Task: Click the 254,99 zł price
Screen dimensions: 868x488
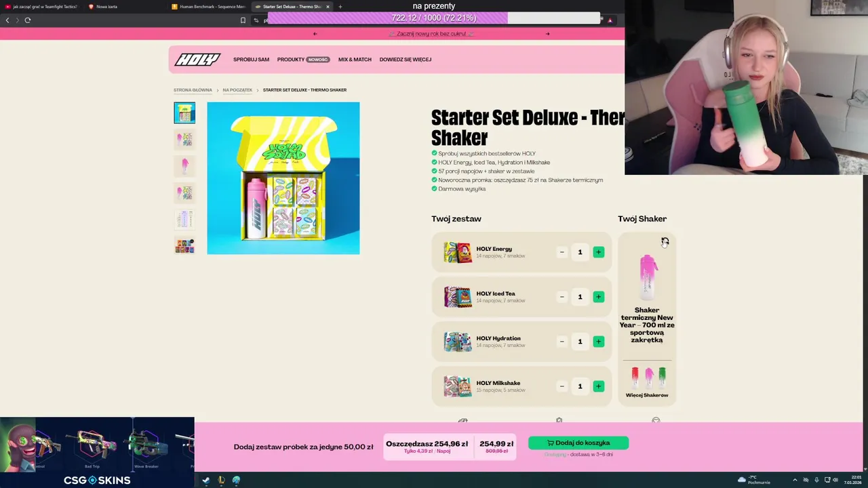Action: (x=496, y=444)
